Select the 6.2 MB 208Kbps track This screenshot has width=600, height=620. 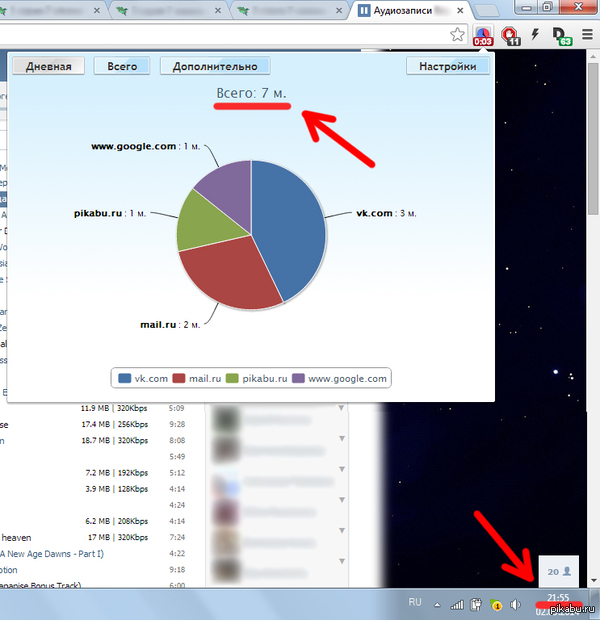coord(93,521)
